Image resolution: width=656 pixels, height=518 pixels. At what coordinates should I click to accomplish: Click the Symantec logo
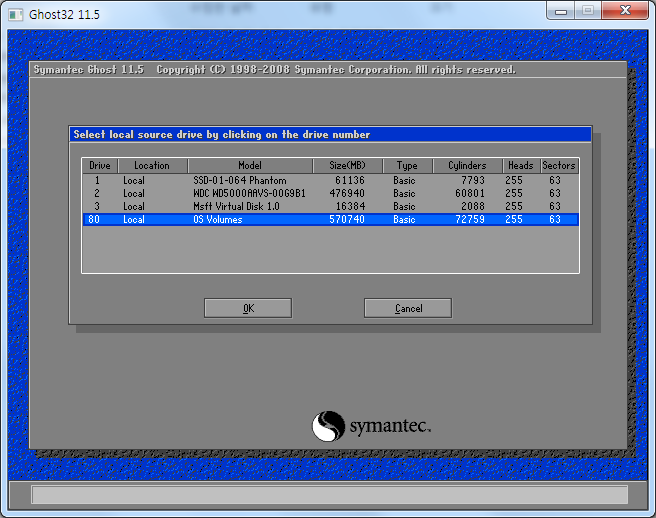pos(371,426)
